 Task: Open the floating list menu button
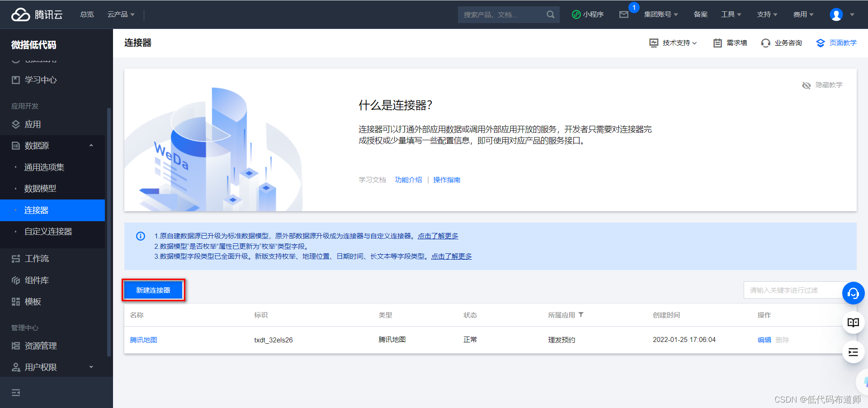point(853,352)
